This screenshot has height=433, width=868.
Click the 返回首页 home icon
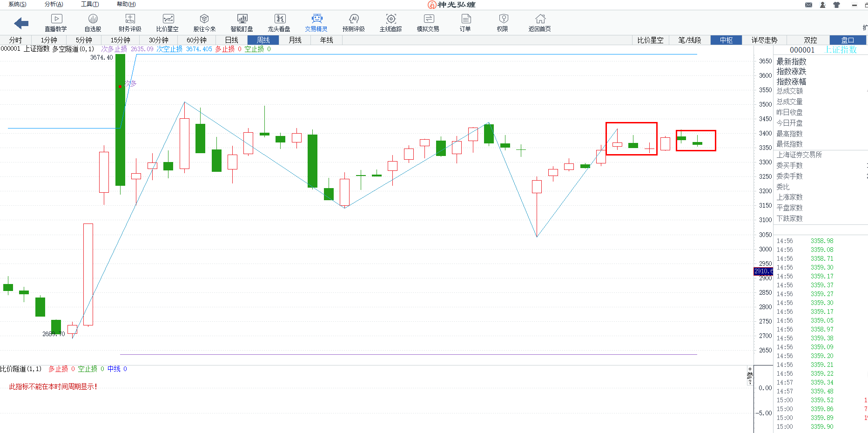tap(540, 22)
